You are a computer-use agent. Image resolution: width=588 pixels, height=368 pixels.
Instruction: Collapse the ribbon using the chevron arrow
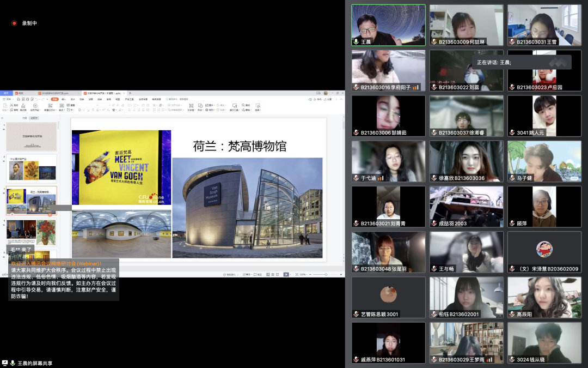341,99
